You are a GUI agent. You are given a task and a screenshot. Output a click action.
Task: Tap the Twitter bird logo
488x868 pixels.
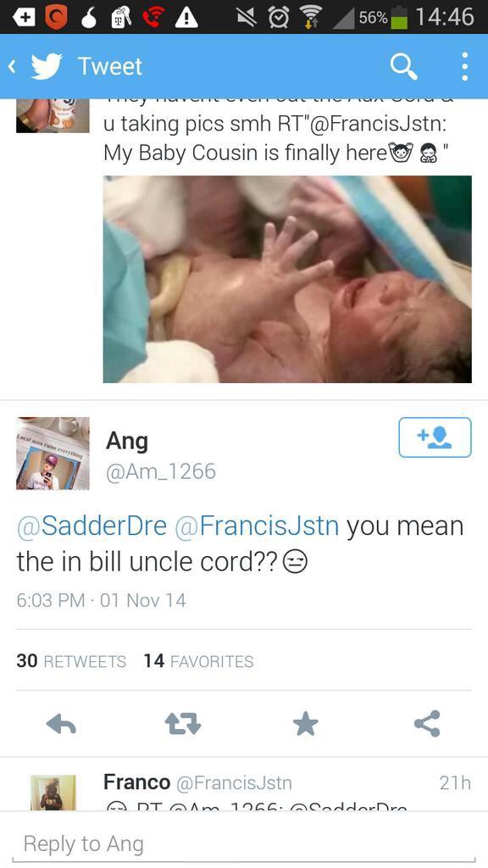[47, 66]
